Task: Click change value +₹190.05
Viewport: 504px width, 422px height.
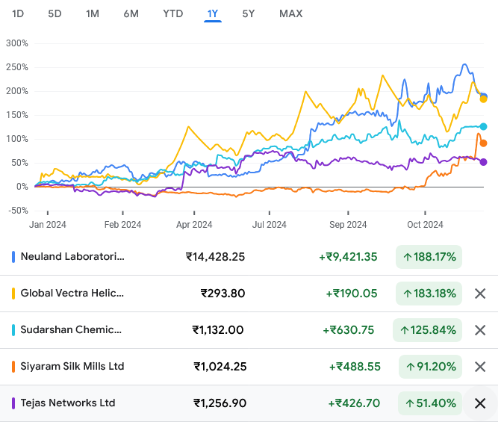Action: click(352, 294)
